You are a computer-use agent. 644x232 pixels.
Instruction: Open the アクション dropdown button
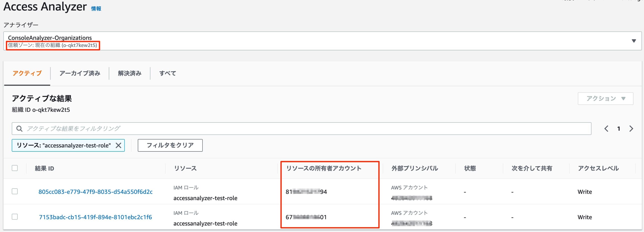coord(606,99)
